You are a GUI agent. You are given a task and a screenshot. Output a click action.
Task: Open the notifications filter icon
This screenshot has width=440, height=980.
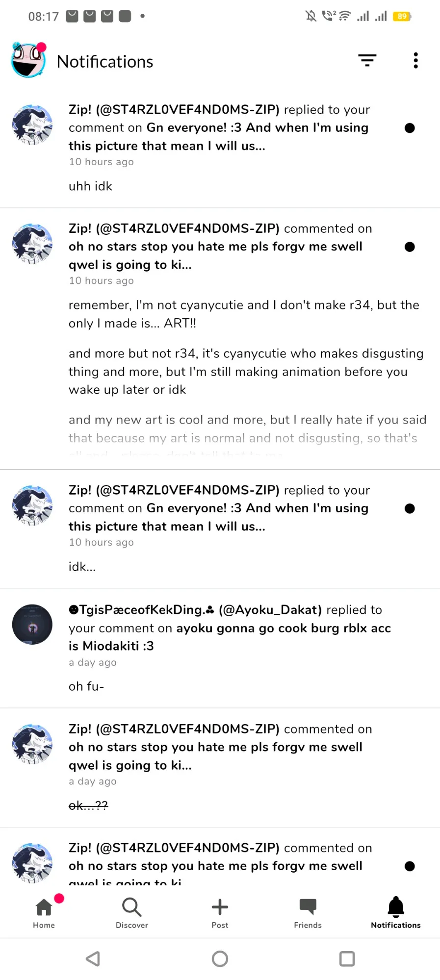click(367, 60)
